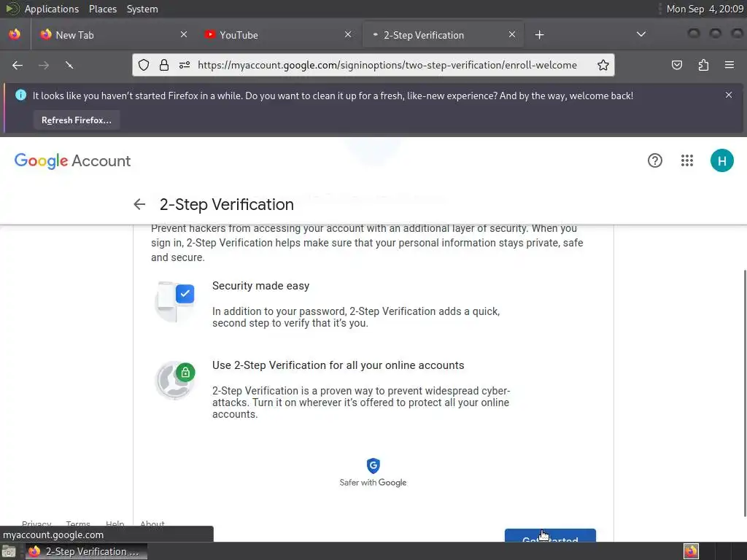Open the Places menu
This screenshot has height=560, width=747.
tap(103, 9)
